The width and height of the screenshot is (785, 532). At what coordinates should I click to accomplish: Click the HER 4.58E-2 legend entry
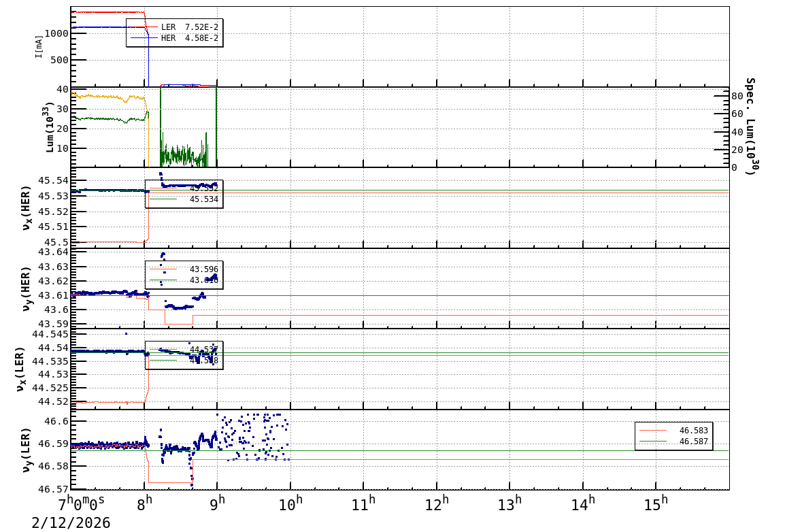pyautogui.click(x=189, y=38)
